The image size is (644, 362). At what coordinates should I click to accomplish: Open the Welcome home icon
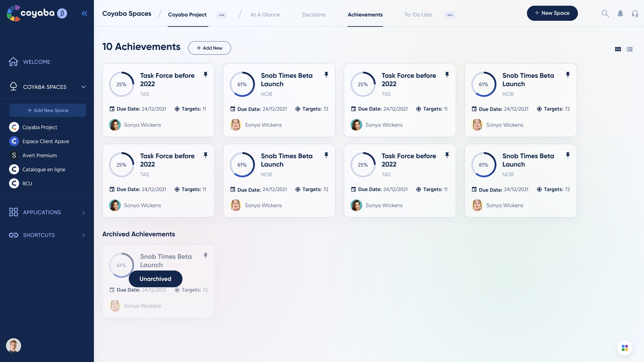pos(13,61)
